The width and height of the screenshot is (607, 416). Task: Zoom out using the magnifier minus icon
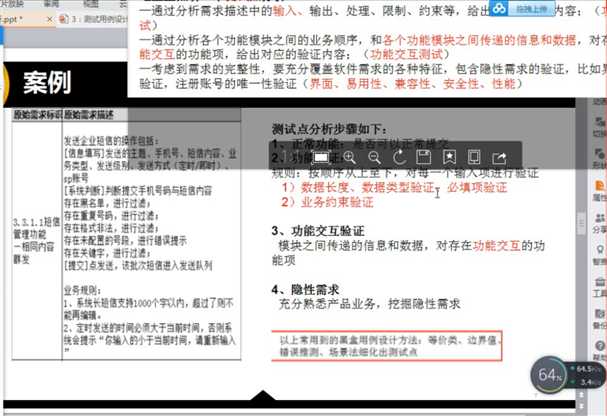pyautogui.click(x=374, y=157)
